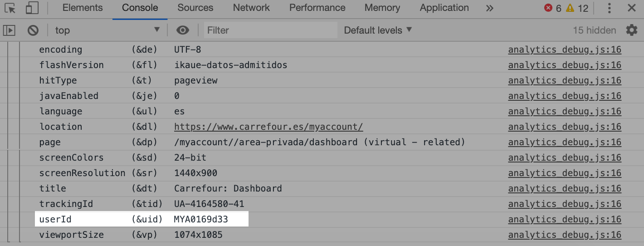Open the carrefour.es myaccount location link
This screenshot has width=644, height=246.
click(268, 127)
